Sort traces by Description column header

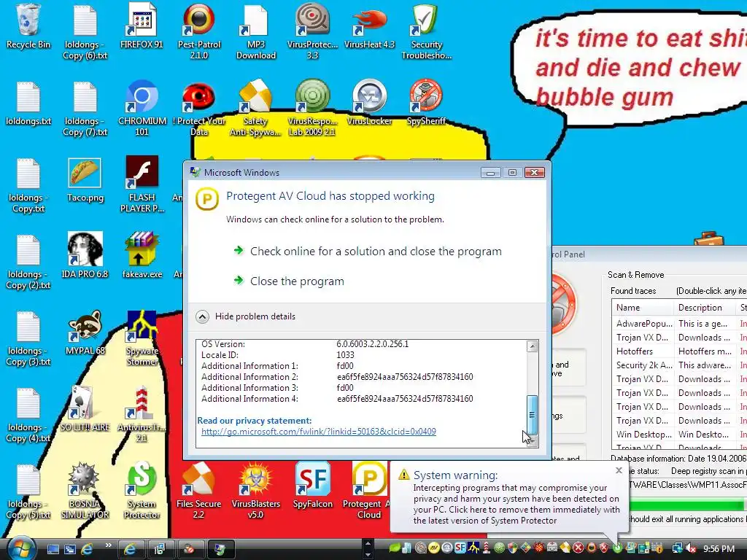pyautogui.click(x=704, y=308)
